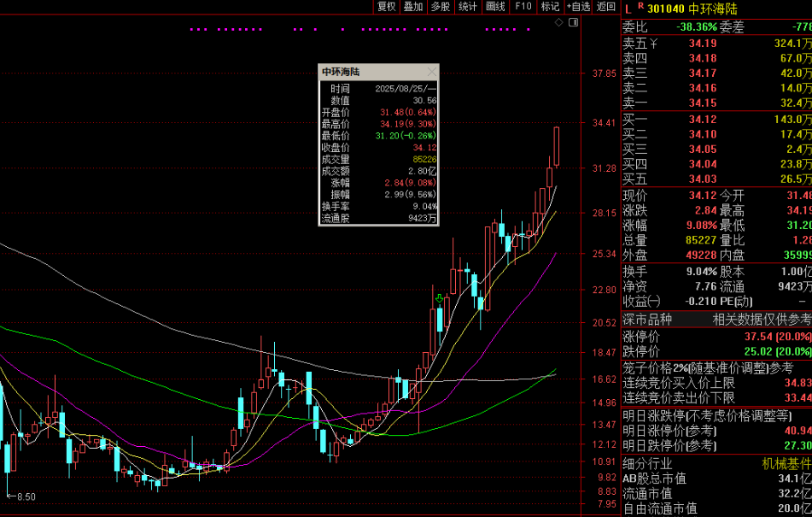Select the 画线 drawing tool

[x=495, y=7]
